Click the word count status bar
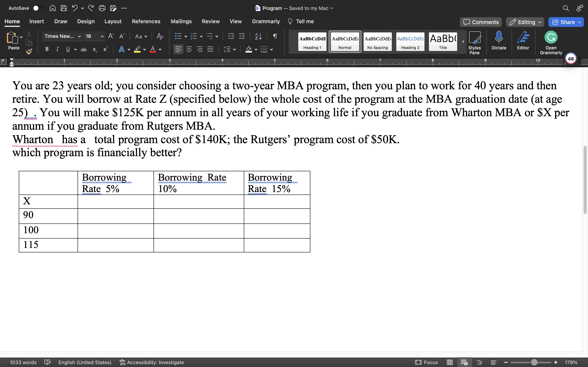The width and height of the screenshot is (588, 367). point(23,362)
